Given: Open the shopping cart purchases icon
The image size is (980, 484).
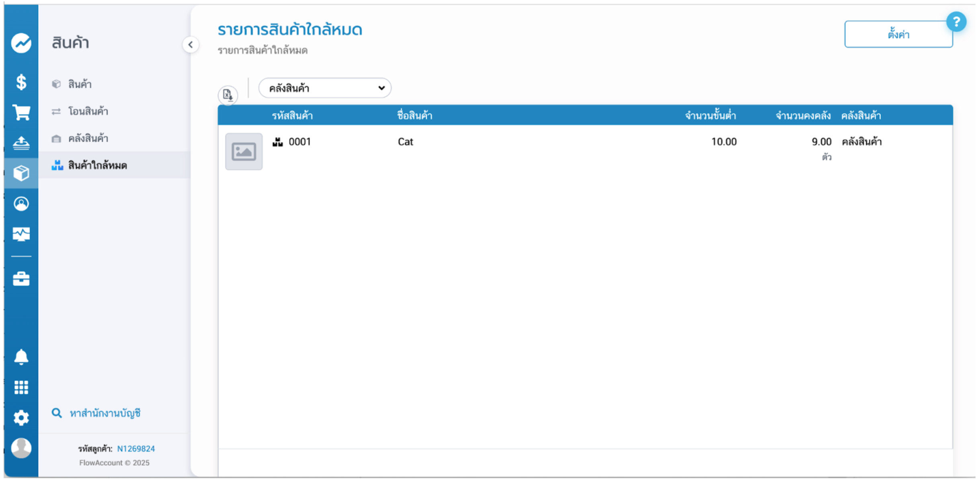Looking at the screenshot, I should (x=21, y=112).
